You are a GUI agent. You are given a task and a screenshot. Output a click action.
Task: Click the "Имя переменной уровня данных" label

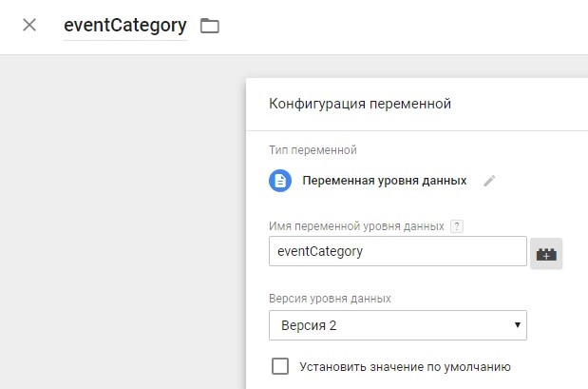pos(357,226)
